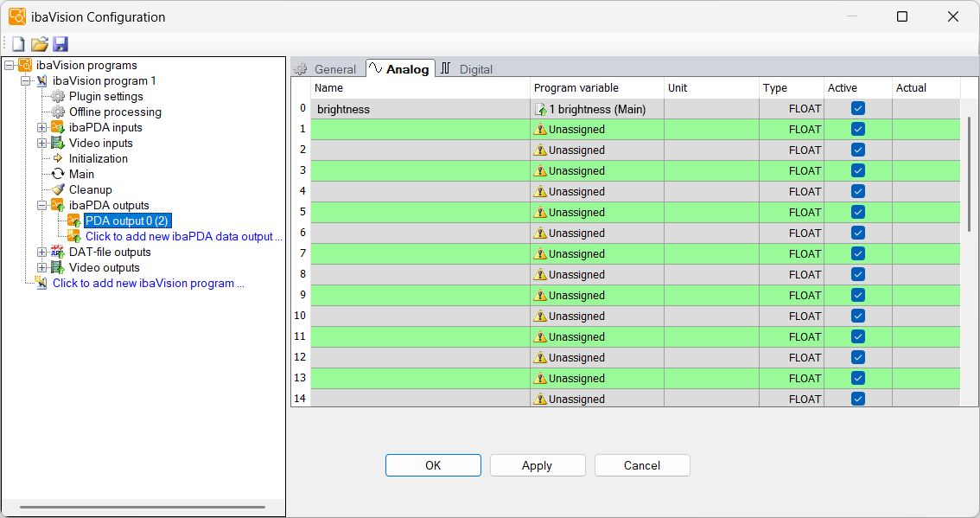Toggle the Active checkbox in row 14
The width and height of the screenshot is (980, 518).
pyautogui.click(x=858, y=399)
